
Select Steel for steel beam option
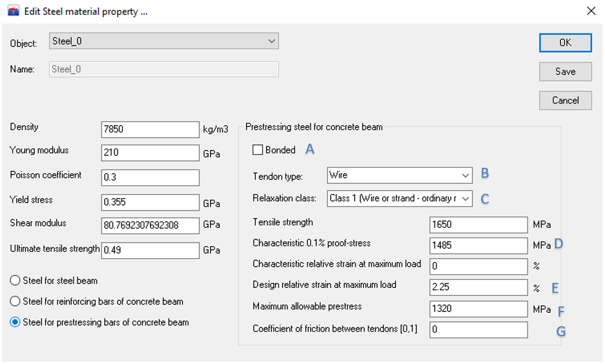coord(15,280)
